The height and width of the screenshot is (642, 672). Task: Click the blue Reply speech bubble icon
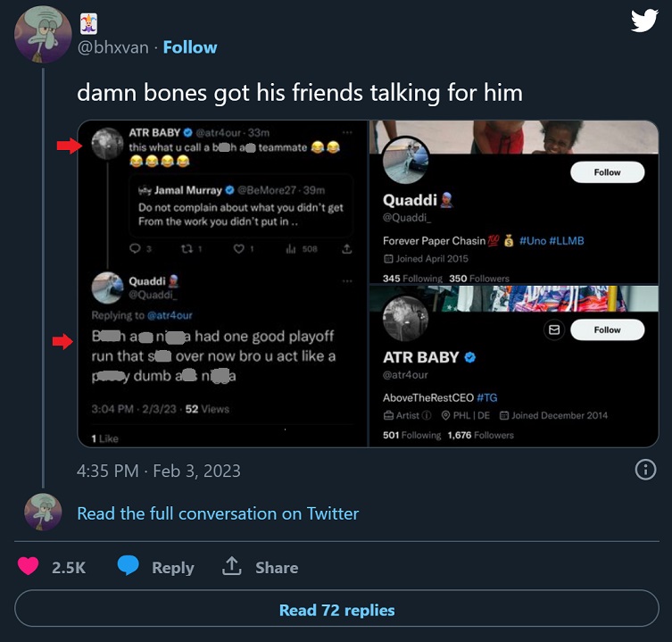129,566
